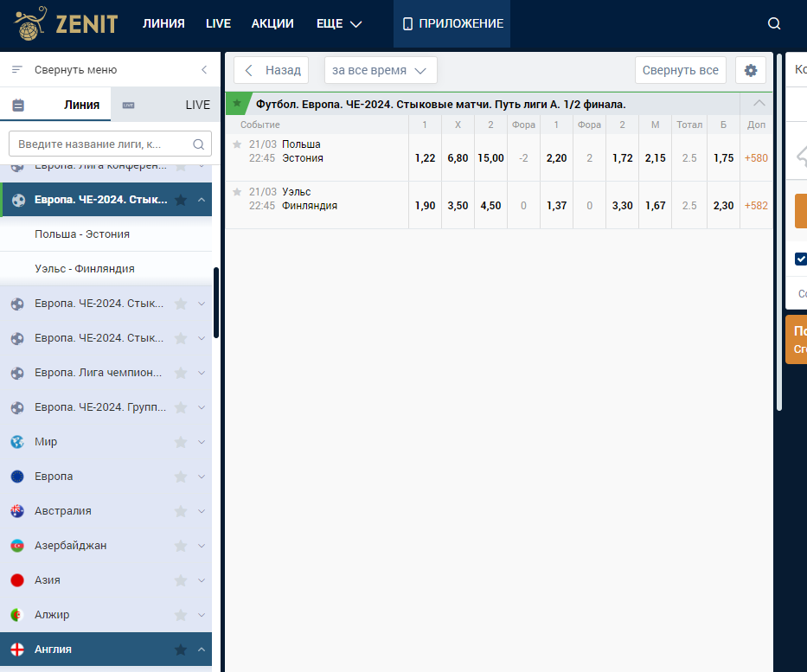
Task: Expand the Азербайджан chevron
Action: pyautogui.click(x=202, y=546)
